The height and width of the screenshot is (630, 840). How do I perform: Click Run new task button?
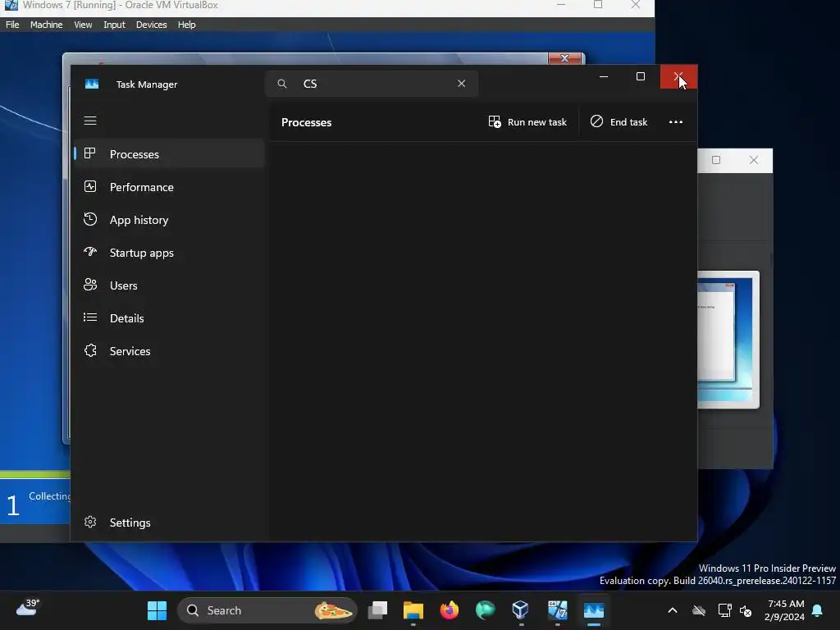527,122
